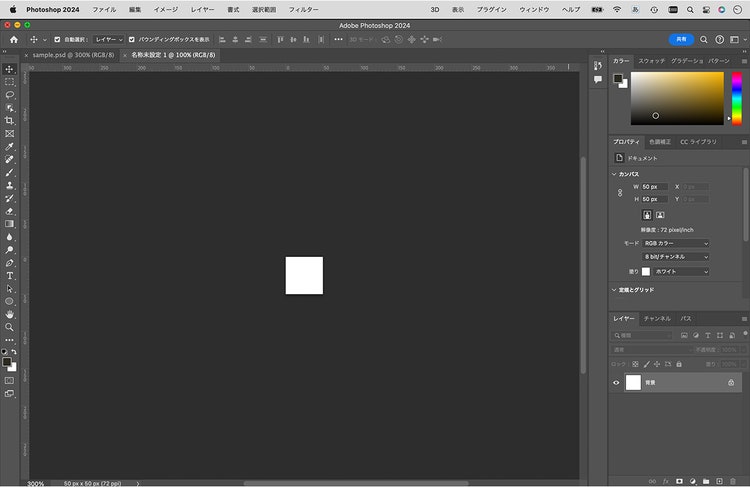Select the Lasso tool
This screenshot has width=750, height=487.
tap(9, 95)
